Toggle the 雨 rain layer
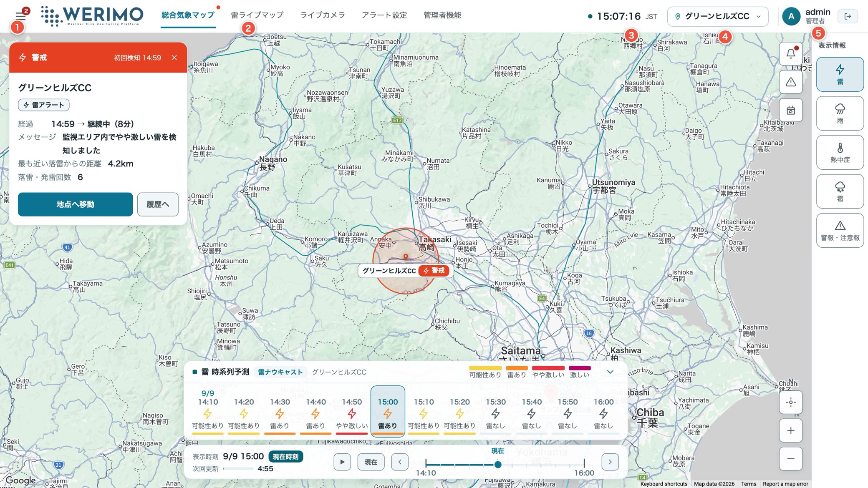Image resolution: width=868 pixels, height=488 pixels. (840, 113)
